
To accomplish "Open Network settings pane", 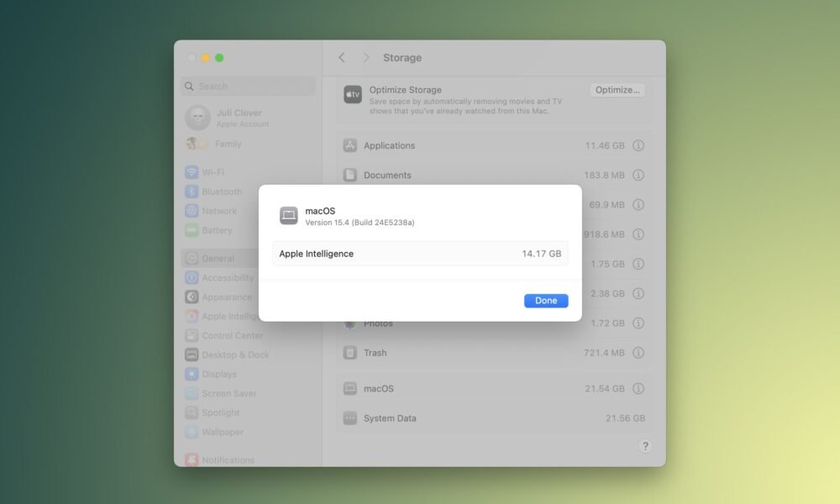I will click(218, 211).
